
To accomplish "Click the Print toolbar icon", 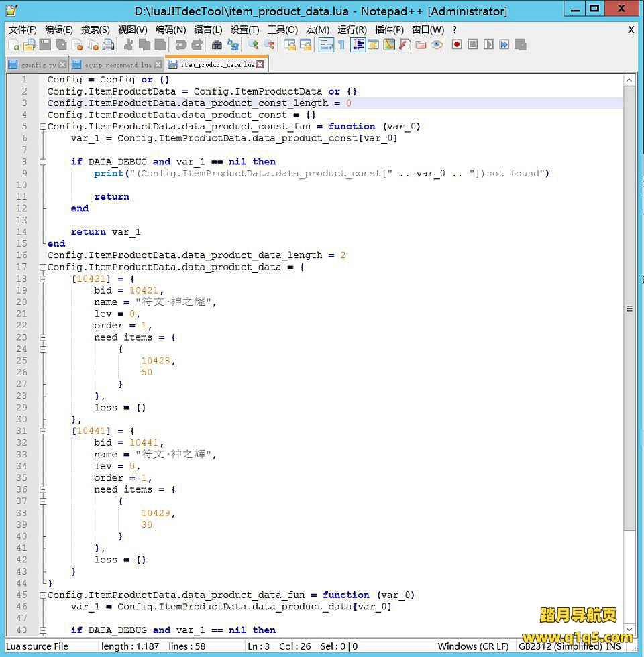I will 109,45.
